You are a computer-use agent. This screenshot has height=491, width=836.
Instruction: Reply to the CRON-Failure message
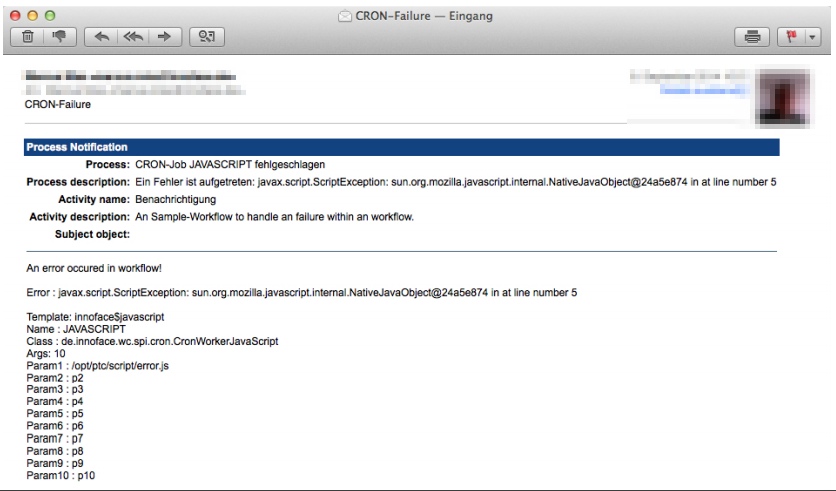click(101, 36)
